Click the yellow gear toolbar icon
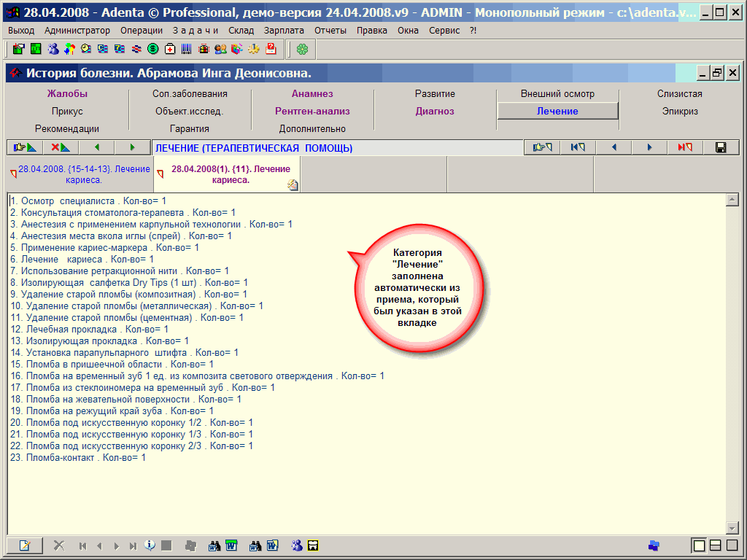 [x=254, y=49]
